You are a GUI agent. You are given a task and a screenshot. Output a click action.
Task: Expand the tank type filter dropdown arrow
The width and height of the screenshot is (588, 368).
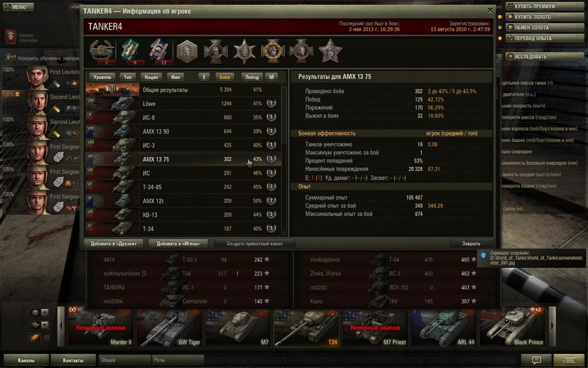pos(45,325)
